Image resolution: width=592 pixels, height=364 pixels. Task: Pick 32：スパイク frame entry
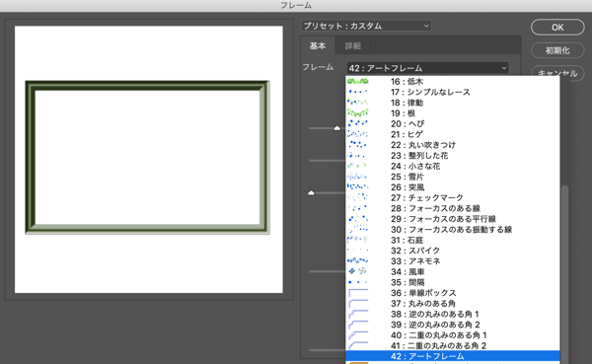click(452, 251)
